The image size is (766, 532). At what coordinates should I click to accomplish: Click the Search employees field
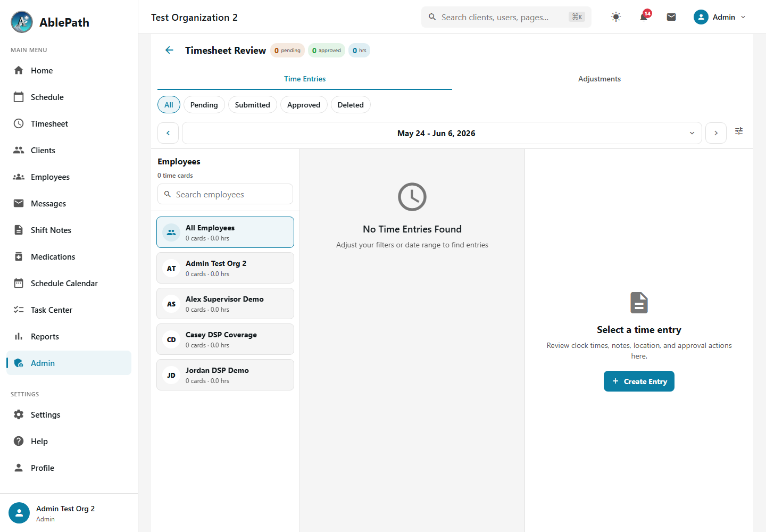pos(225,194)
